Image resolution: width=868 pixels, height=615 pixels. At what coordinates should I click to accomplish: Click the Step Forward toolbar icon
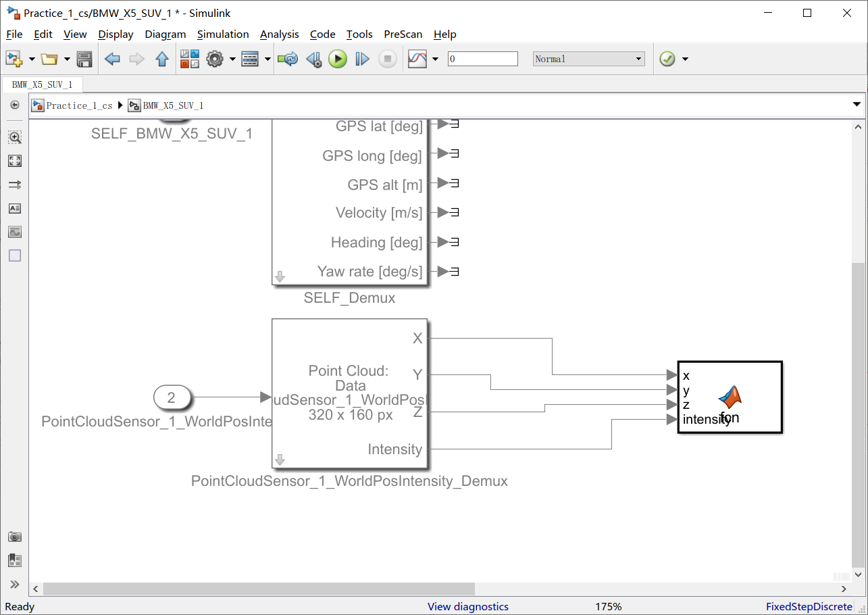(363, 59)
